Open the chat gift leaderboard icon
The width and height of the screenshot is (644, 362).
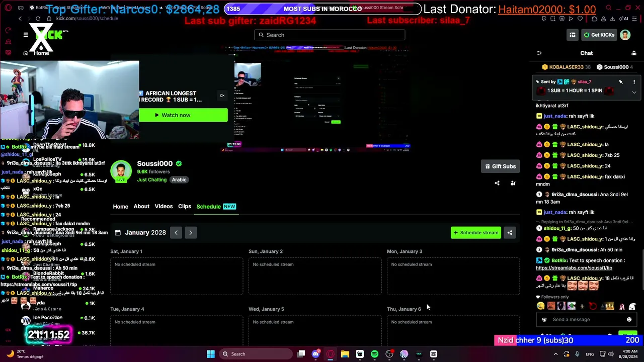pyautogui.click(x=633, y=53)
